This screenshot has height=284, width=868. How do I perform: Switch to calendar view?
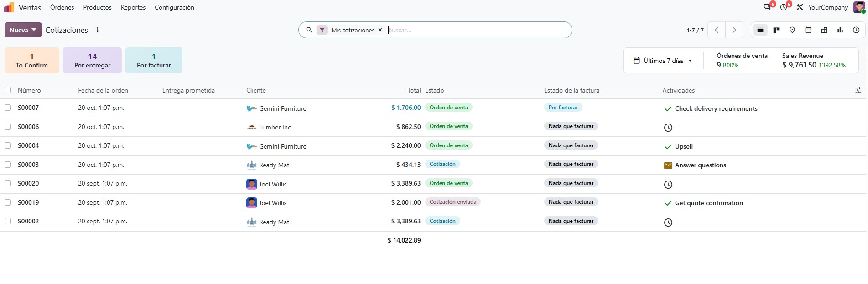point(808,30)
